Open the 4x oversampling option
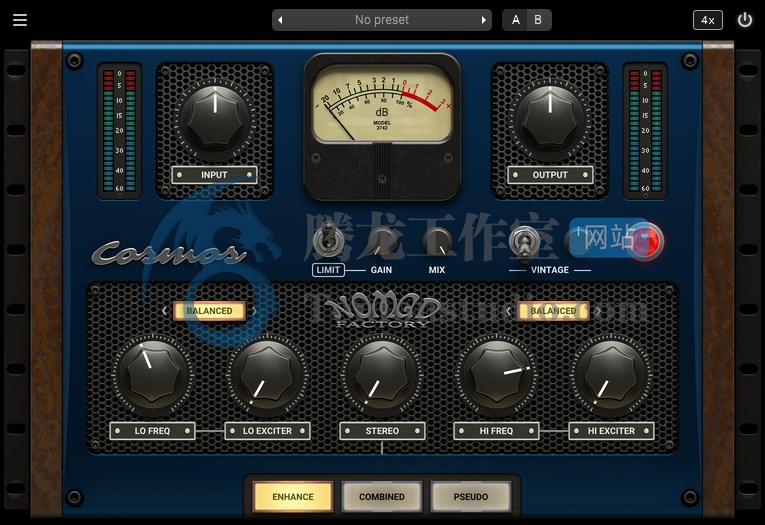765x525 pixels. 707,20
